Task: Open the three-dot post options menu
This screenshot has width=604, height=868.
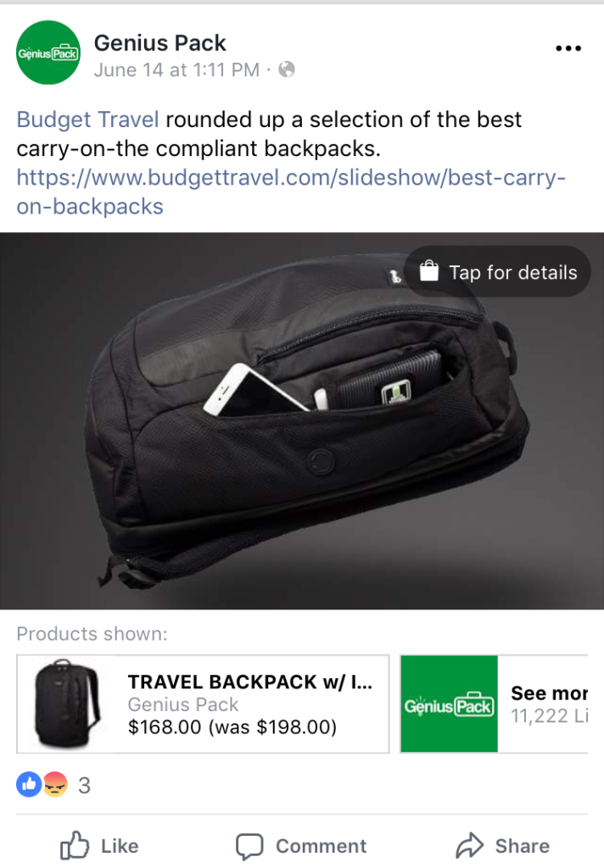Action: (x=568, y=48)
